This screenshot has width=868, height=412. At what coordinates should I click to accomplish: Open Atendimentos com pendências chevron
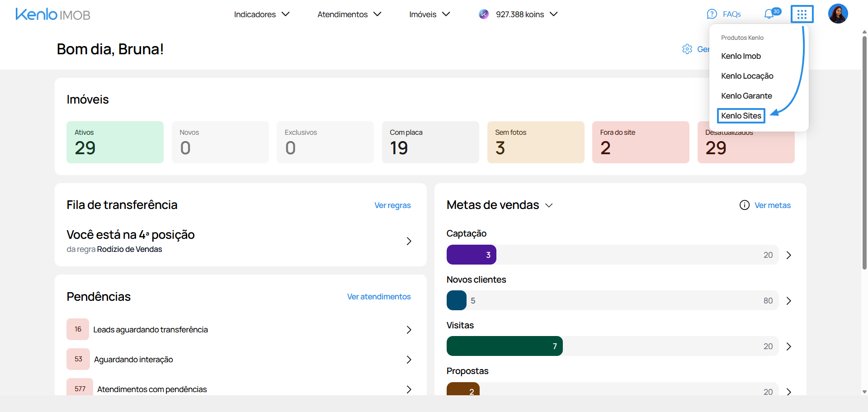[x=409, y=389]
